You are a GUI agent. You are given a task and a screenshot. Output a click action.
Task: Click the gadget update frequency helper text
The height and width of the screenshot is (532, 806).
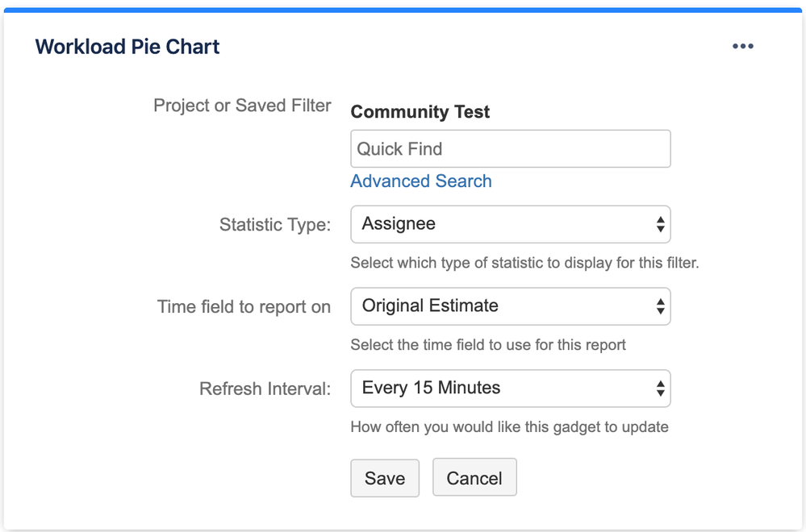click(x=509, y=427)
